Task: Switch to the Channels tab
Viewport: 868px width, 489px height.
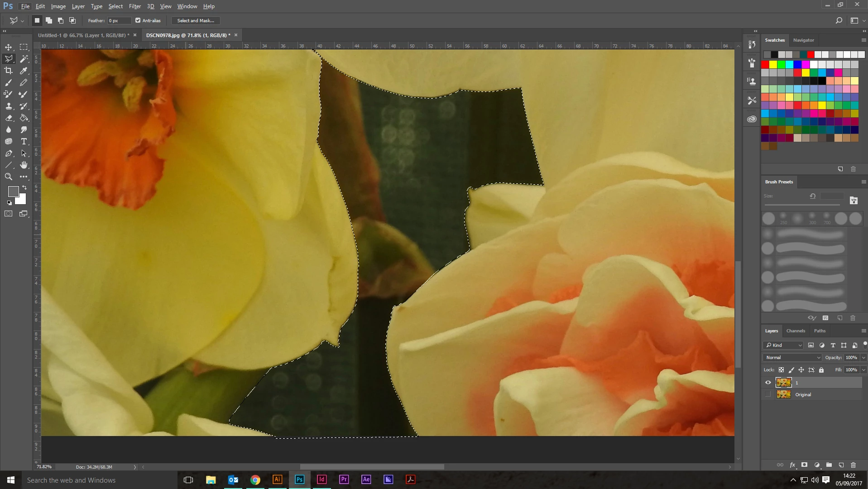Action: point(796,331)
